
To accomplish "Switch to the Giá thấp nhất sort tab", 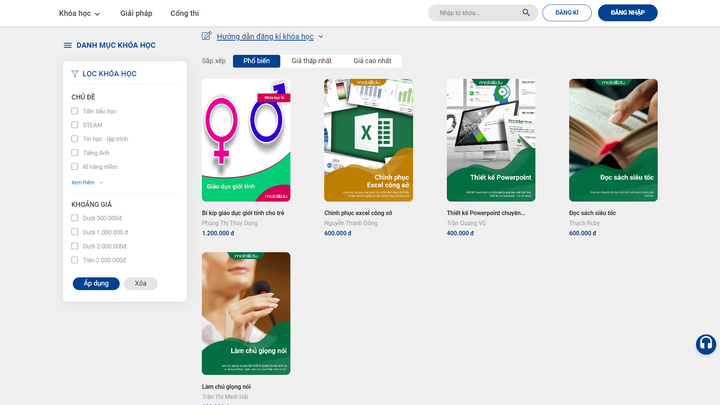I will (311, 61).
